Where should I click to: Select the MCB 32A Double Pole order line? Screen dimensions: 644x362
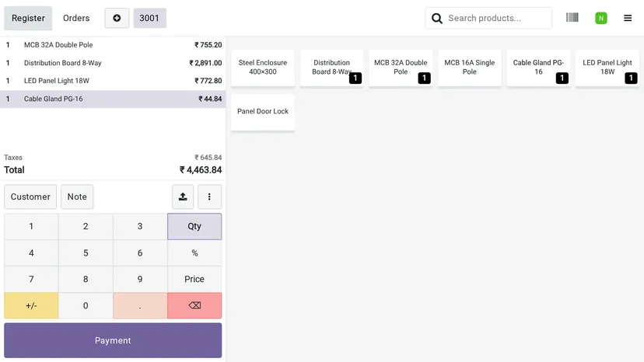pos(113,45)
